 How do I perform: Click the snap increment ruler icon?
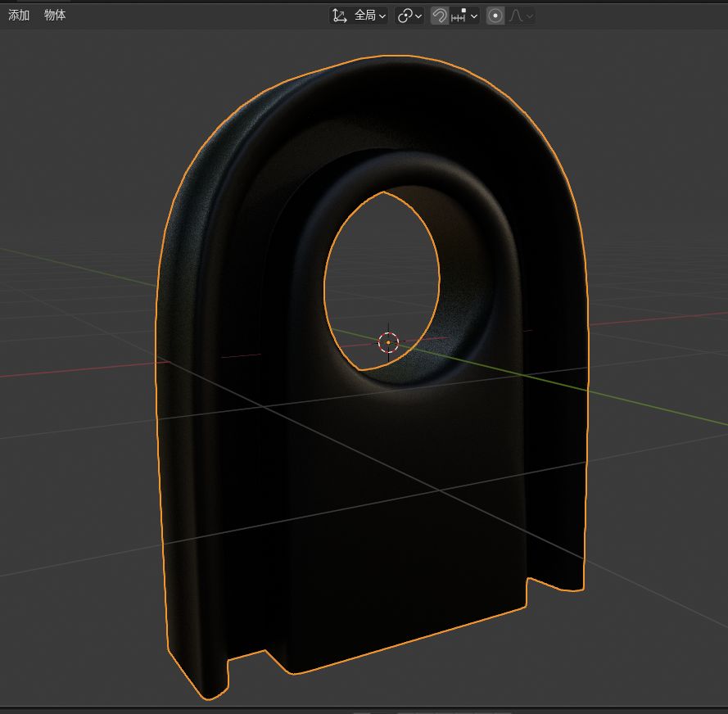[x=459, y=16]
